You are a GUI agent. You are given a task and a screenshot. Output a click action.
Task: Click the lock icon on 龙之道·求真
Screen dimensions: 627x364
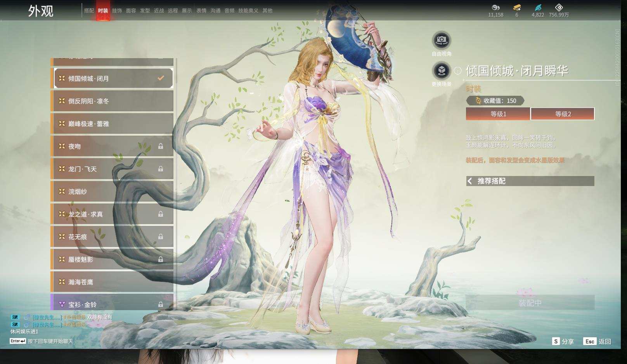coord(161,214)
